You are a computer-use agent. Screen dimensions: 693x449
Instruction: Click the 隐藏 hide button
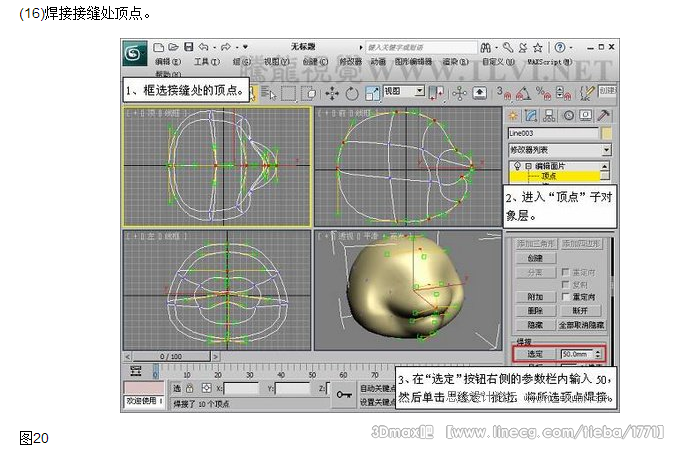[535, 325]
